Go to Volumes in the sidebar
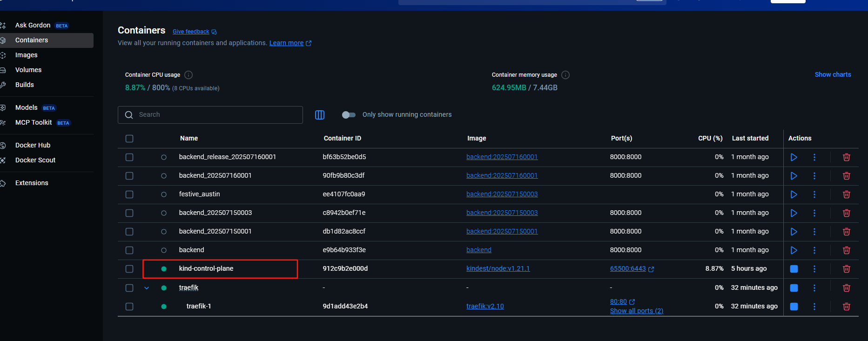This screenshot has width=868, height=341. click(x=47, y=70)
